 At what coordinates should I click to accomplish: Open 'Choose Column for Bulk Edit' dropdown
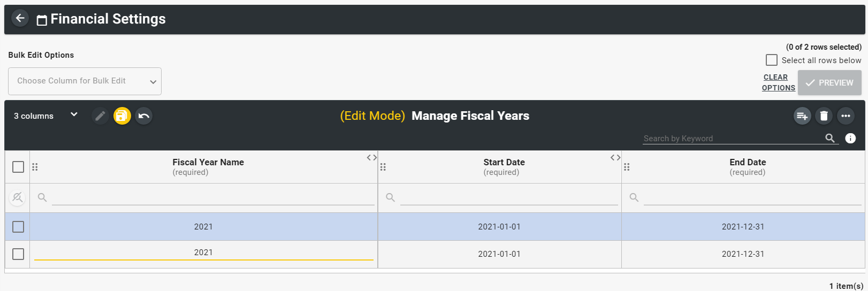point(85,81)
